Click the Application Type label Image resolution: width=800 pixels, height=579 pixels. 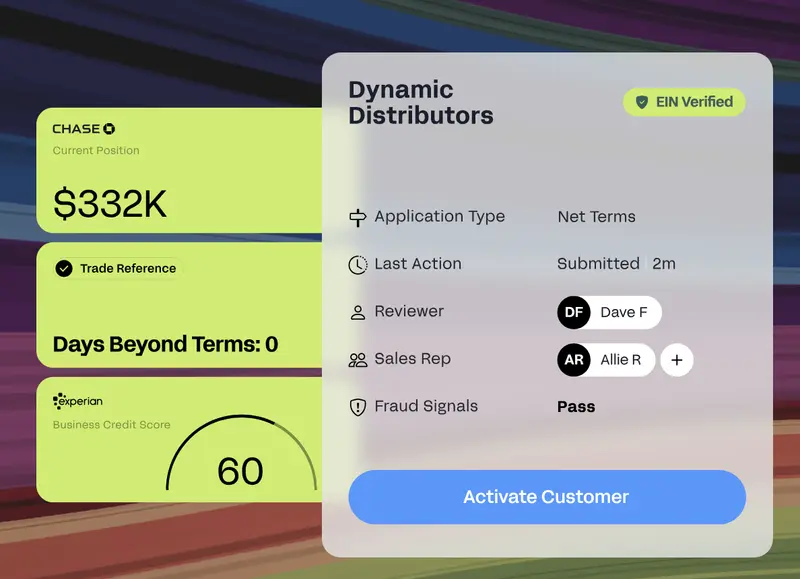[x=440, y=217]
